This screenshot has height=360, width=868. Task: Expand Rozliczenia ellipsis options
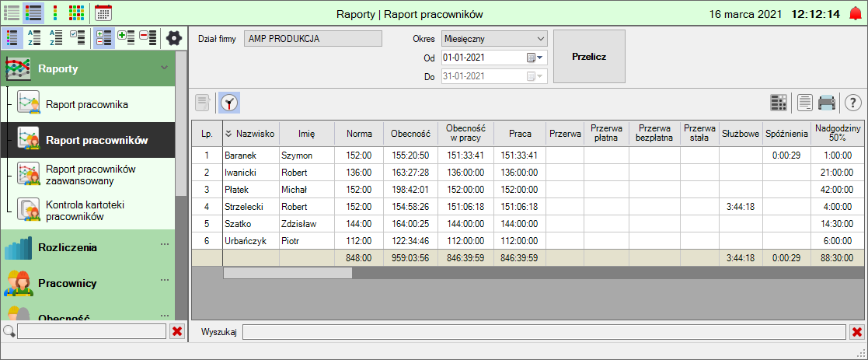[x=165, y=244]
